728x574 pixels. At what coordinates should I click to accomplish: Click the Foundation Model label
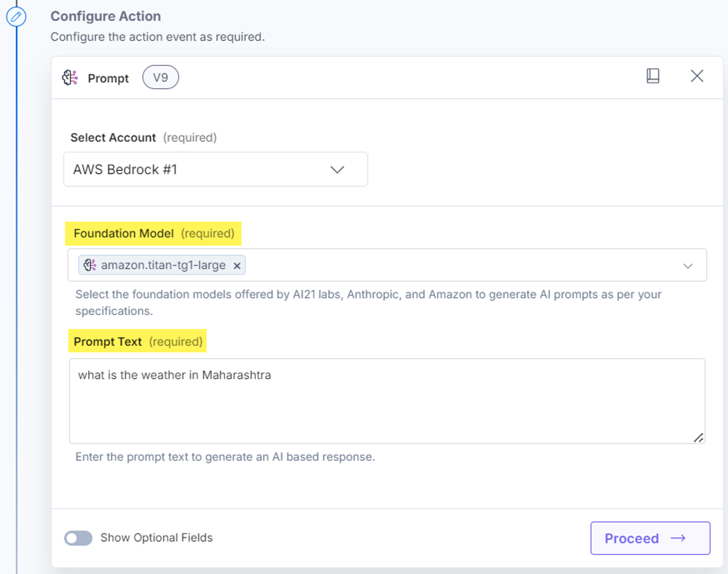coord(124,233)
